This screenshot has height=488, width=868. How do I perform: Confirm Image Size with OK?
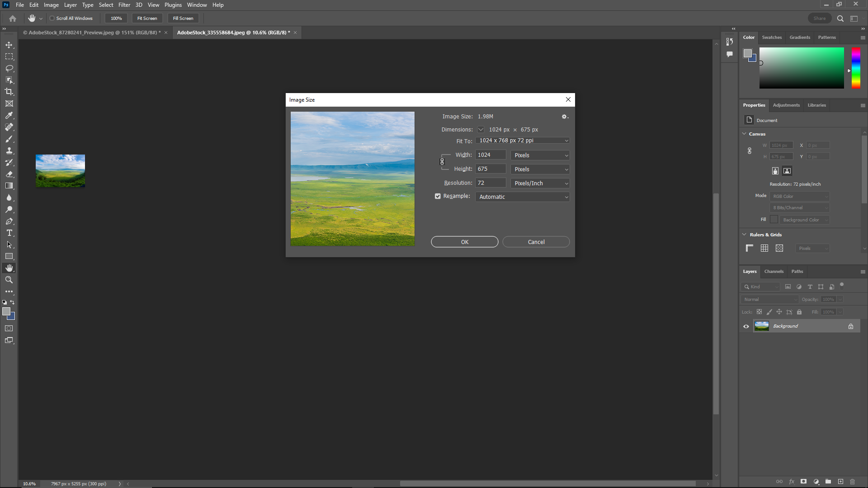click(x=465, y=242)
